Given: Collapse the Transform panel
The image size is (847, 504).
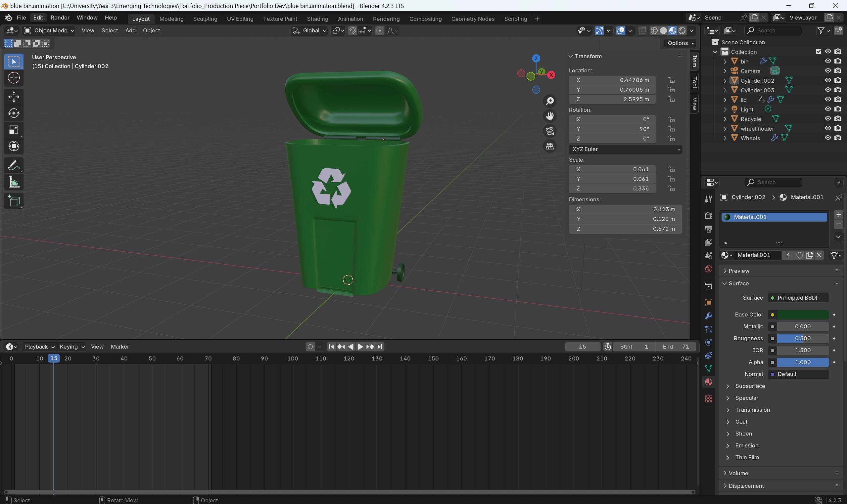Looking at the screenshot, I should [x=571, y=56].
